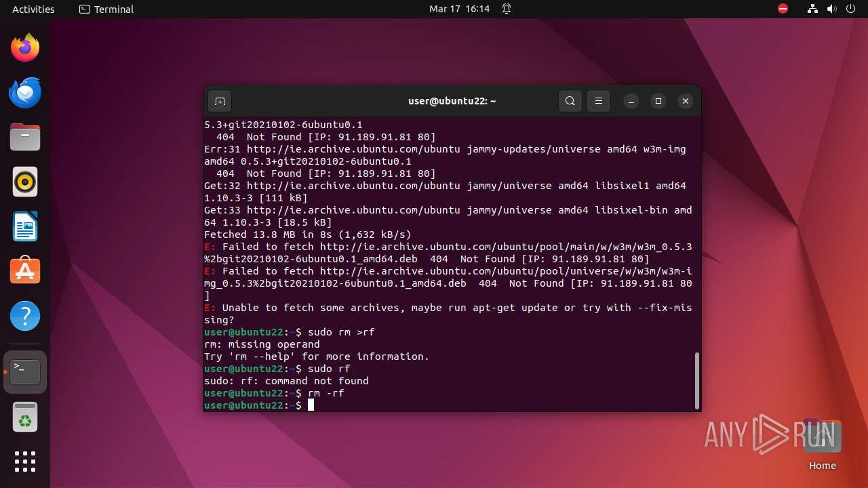Launch Thunderbird Mail from the dock
Screen dimensions: 868x488
point(25,92)
